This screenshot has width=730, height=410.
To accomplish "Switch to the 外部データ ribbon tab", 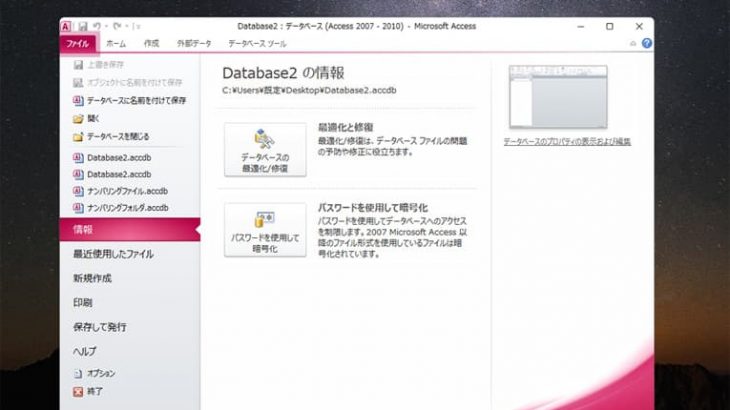I will point(194,44).
